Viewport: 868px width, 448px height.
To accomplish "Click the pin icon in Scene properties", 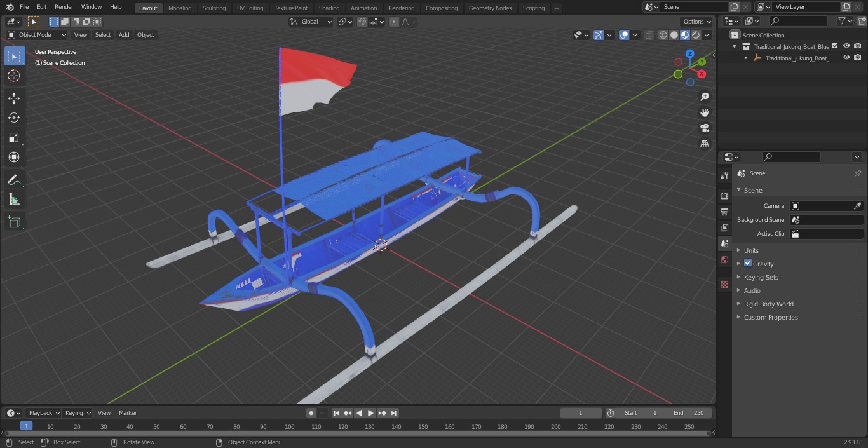I will click(857, 173).
